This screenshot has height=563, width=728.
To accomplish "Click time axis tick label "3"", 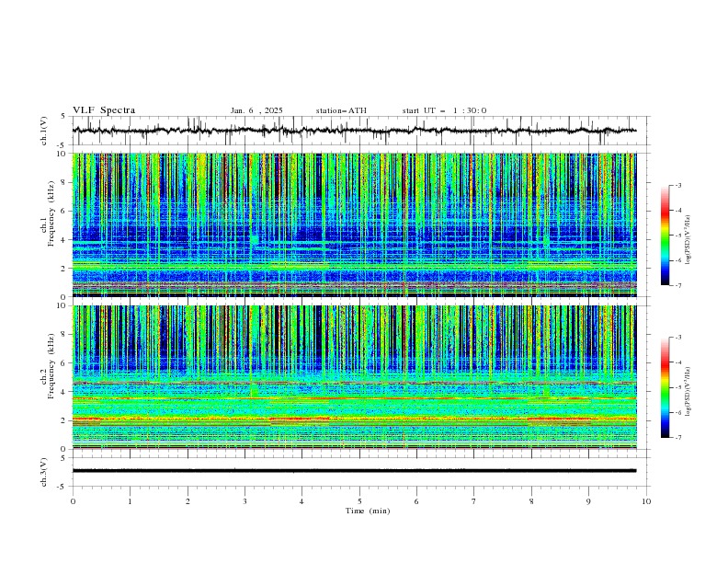I will click(245, 501).
